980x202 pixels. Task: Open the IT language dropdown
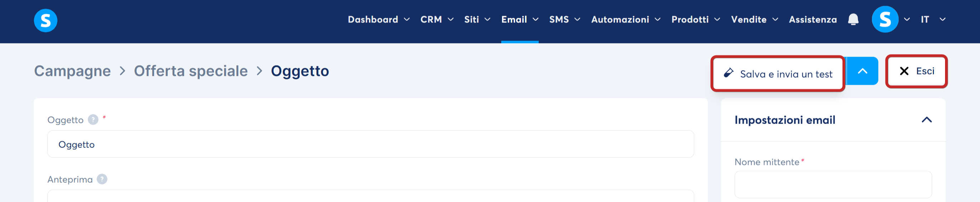[933, 19]
